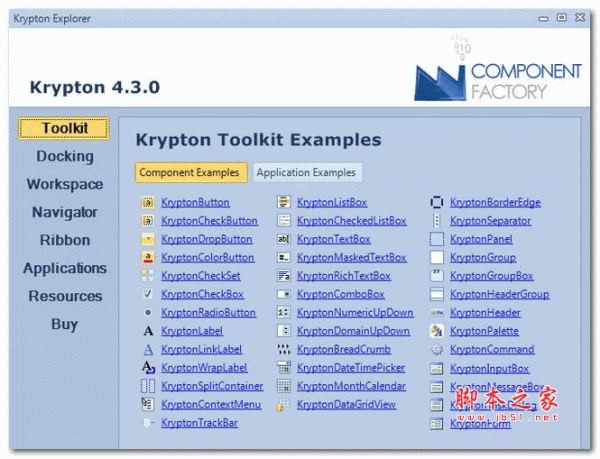
Task: Switch to Application Examples tab
Action: coord(307,173)
